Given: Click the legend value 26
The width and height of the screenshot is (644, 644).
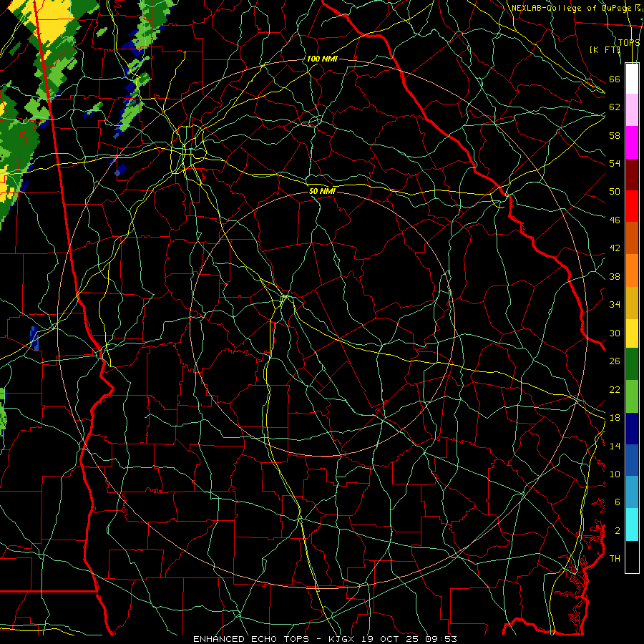Looking at the screenshot, I should click(x=615, y=361).
